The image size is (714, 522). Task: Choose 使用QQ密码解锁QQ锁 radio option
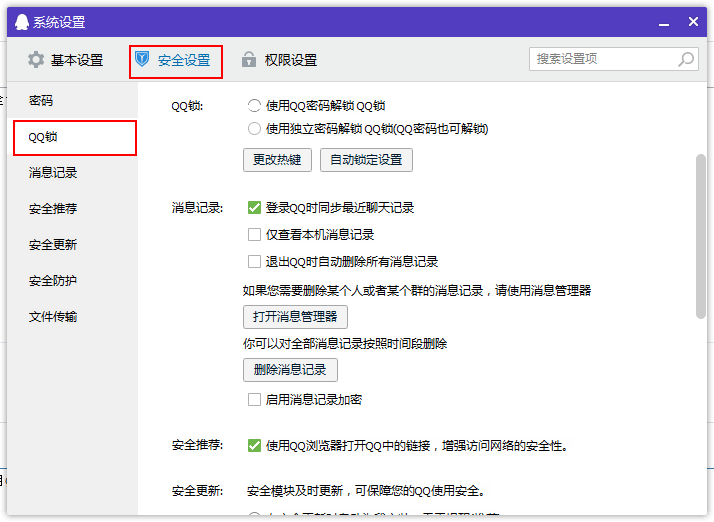coord(254,106)
